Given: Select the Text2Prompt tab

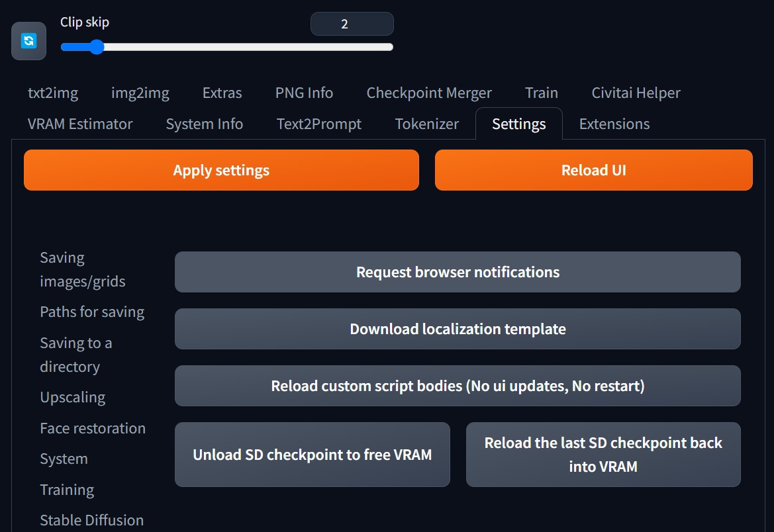Looking at the screenshot, I should 319,124.
